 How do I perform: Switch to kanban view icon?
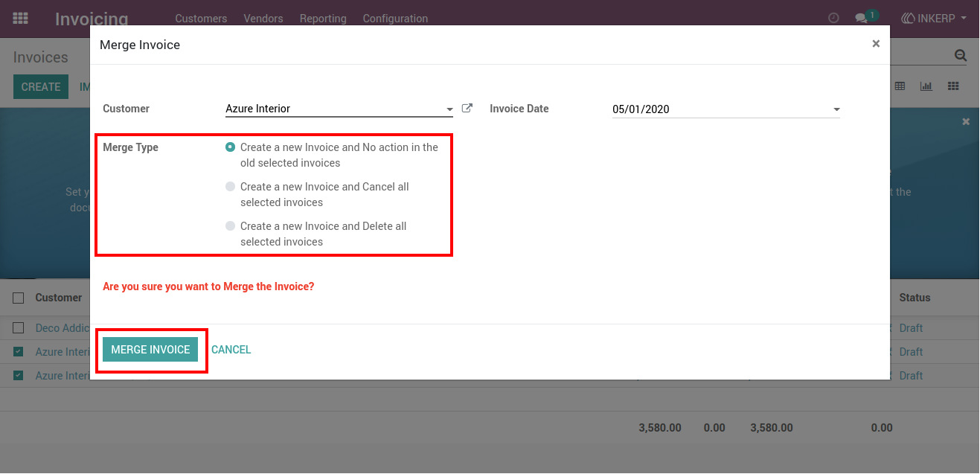(x=953, y=86)
